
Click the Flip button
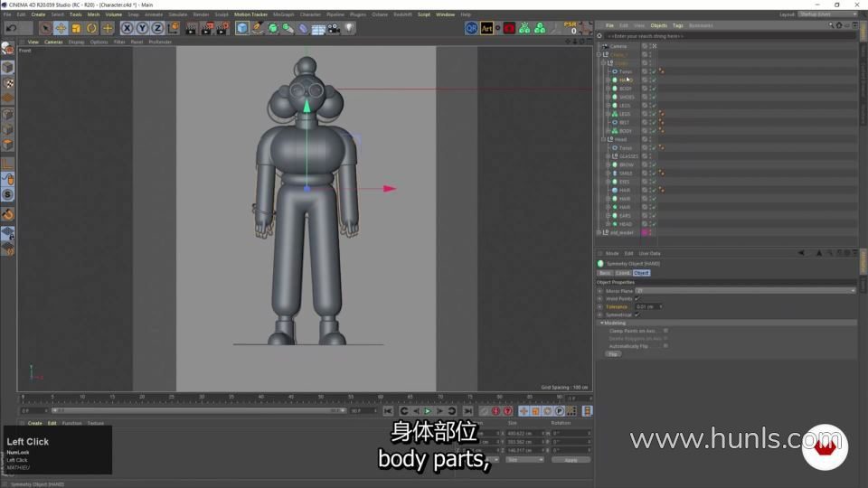point(613,354)
